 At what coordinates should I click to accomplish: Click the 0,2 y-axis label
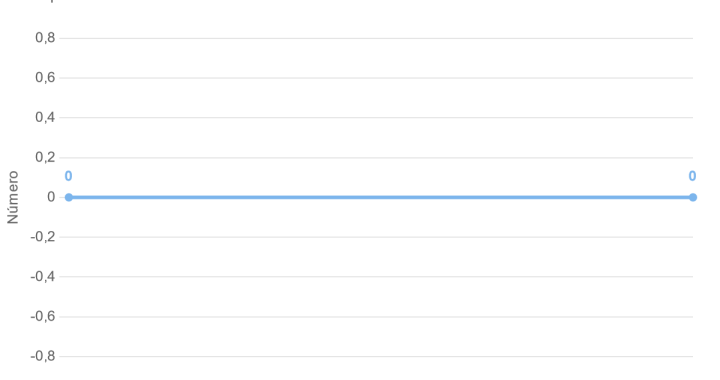(45, 157)
